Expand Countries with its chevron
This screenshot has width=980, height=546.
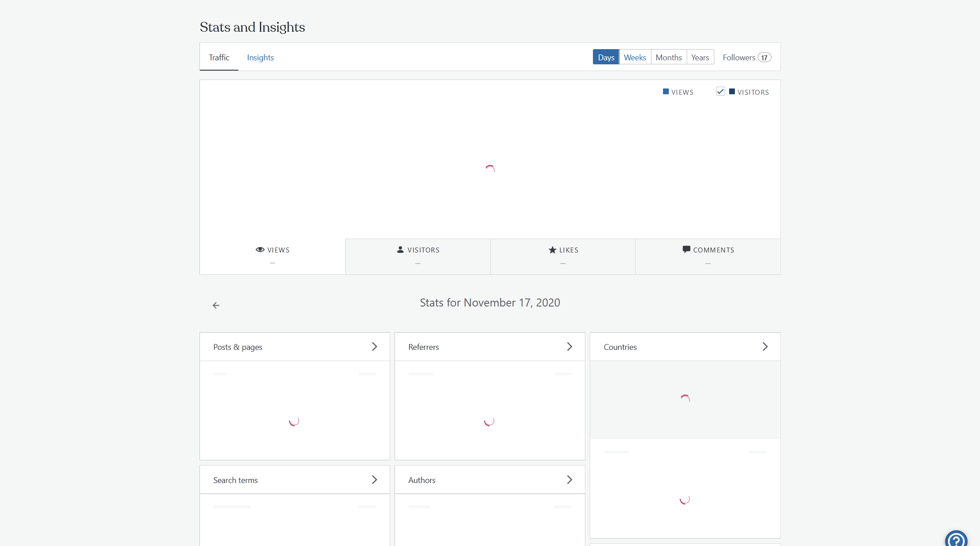[765, 347]
